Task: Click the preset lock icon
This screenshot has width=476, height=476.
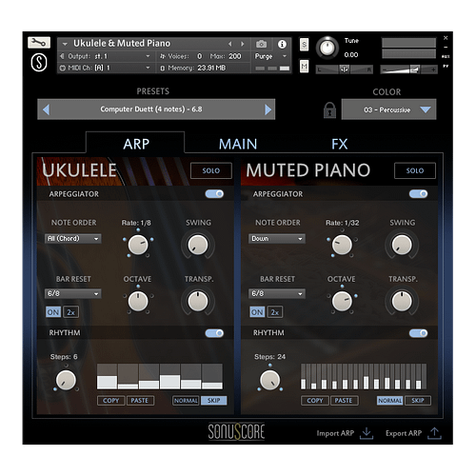Action: pyautogui.click(x=329, y=110)
